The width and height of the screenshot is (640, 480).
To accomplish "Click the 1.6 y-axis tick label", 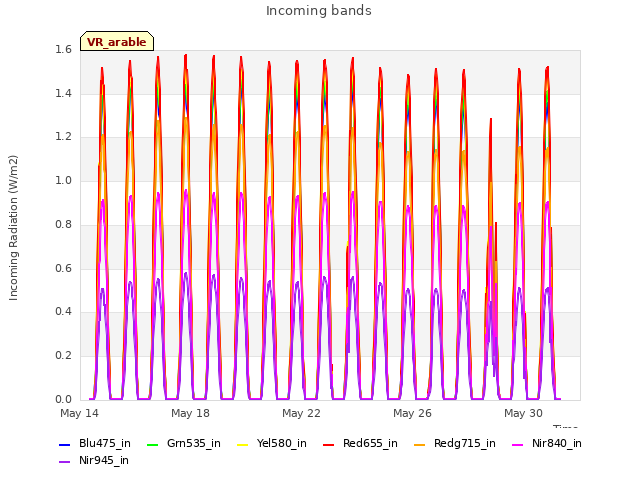I will pos(63,50).
